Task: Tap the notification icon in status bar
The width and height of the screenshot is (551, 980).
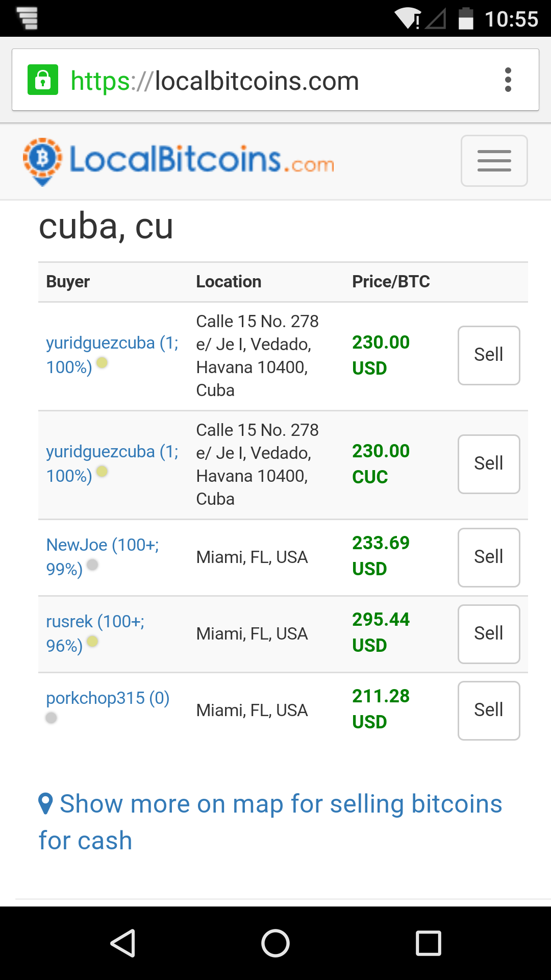Action: click(28, 18)
